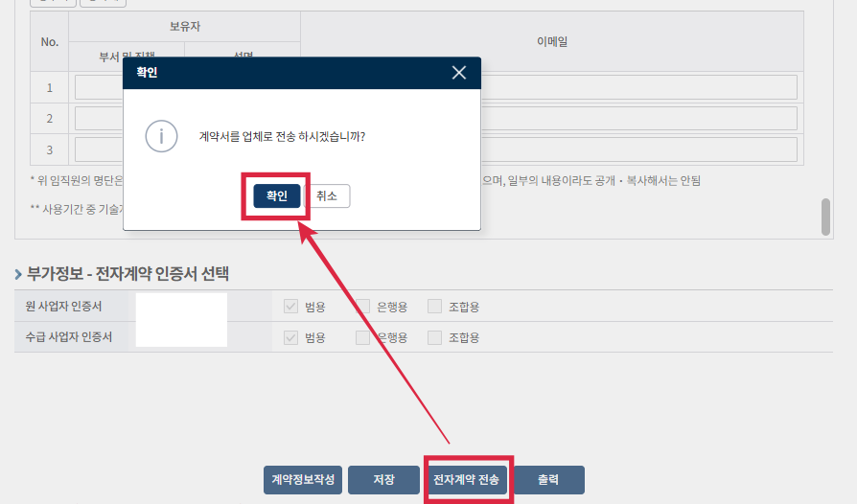The width and height of the screenshot is (857, 504).
Task: Click row number 1 cell
Action: click(49, 87)
